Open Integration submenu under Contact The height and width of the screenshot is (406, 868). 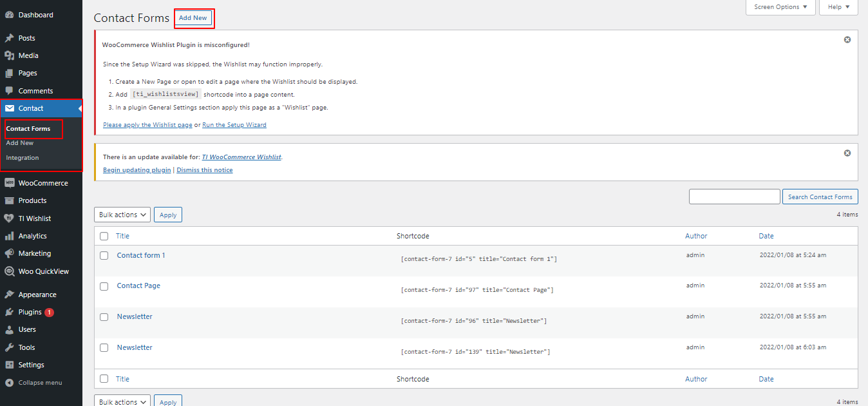click(23, 158)
